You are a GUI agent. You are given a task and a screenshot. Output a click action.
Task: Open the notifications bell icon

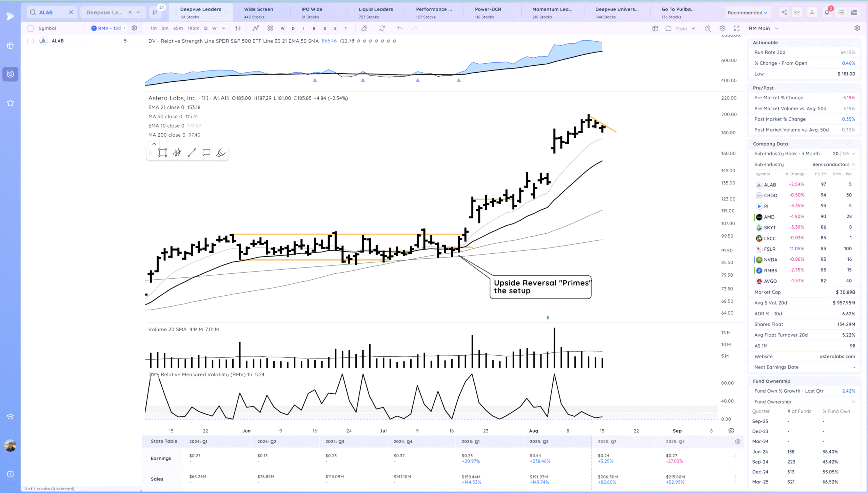point(827,13)
